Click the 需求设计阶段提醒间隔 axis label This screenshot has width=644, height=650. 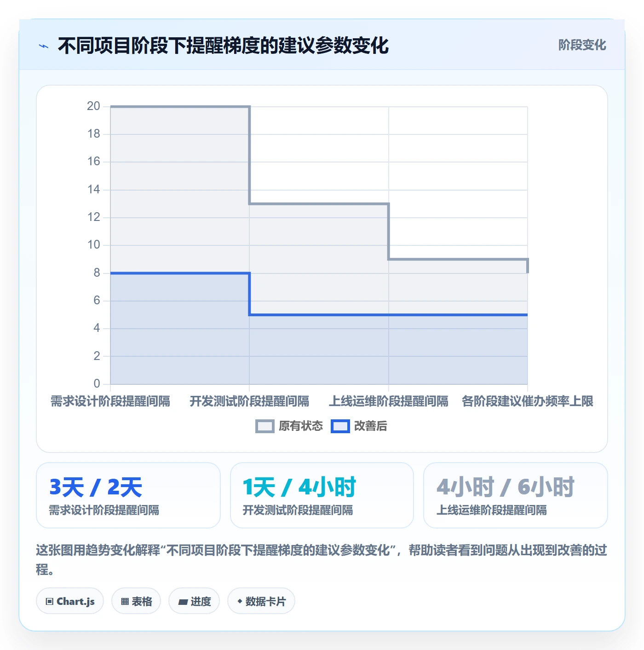pyautogui.click(x=110, y=401)
